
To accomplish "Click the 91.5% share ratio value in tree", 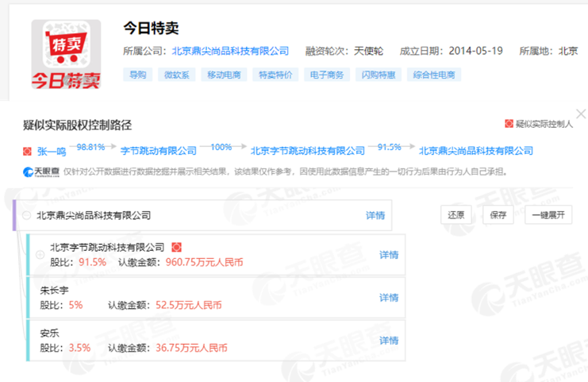I will pos(93,262).
